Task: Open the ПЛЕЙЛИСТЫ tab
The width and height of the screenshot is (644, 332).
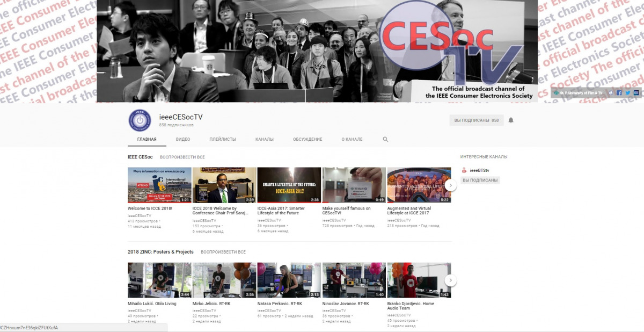Action: pos(223,140)
